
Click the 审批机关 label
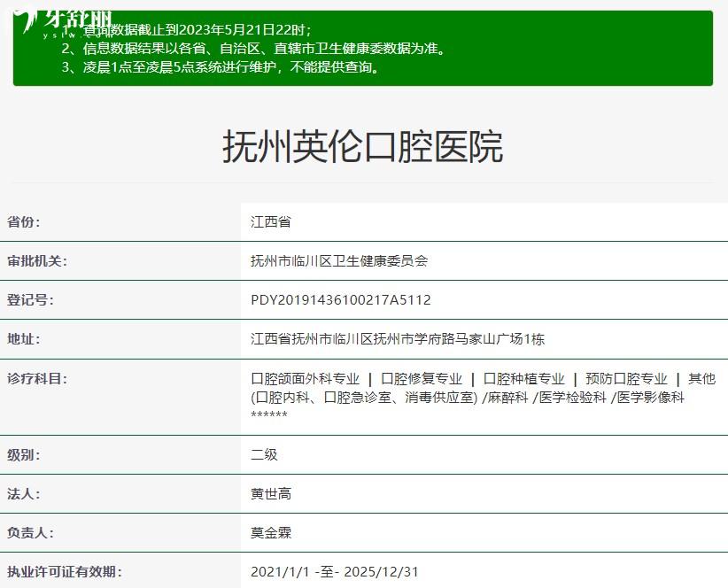[36, 261]
